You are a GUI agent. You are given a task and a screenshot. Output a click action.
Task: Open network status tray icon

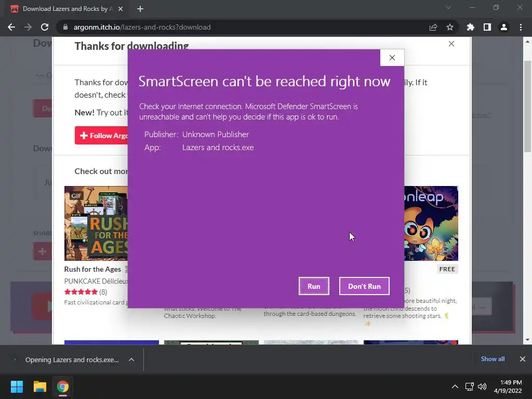tap(470, 387)
